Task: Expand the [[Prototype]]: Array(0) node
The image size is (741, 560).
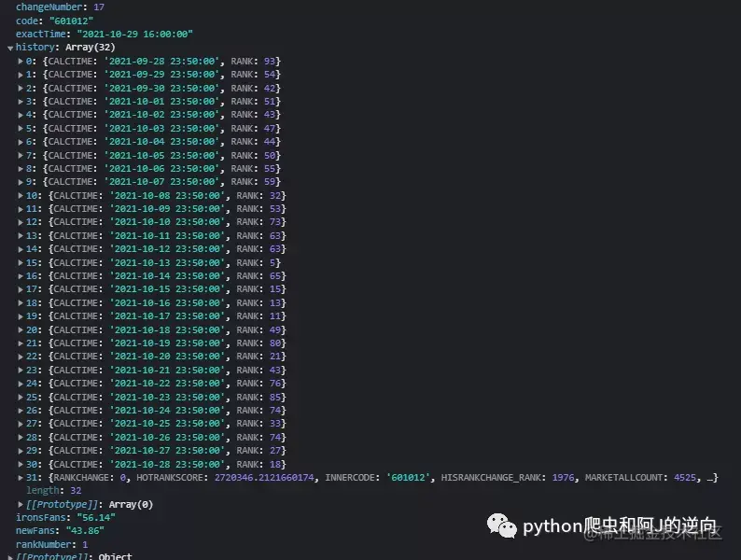Action: pyautogui.click(x=21, y=505)
